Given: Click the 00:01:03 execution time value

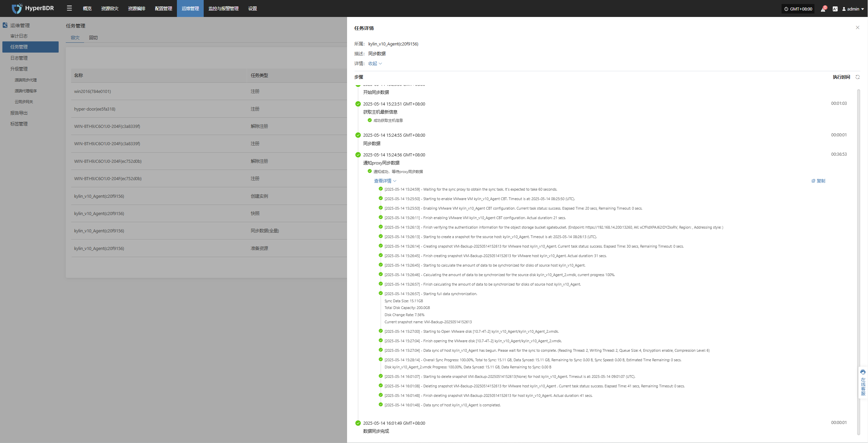Looking at the screenshot, I should [x=839, y=103].
